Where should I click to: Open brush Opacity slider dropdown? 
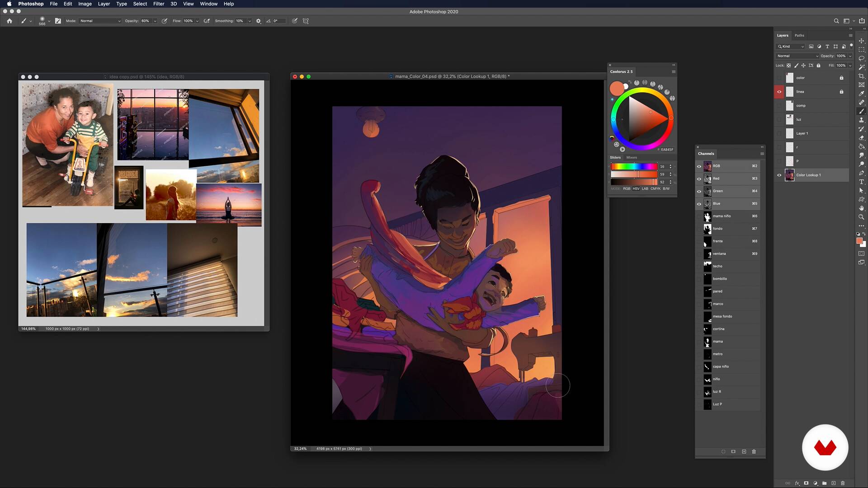(155, 21)
